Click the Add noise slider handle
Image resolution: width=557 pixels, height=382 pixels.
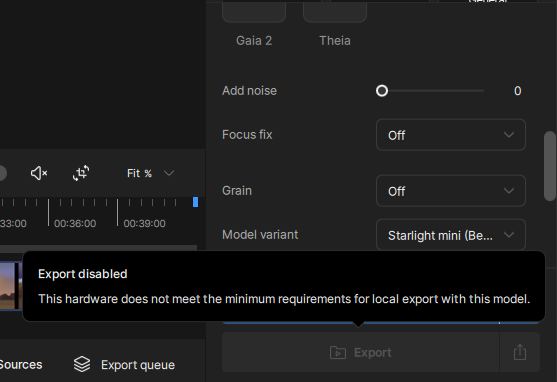pos(382,91)
